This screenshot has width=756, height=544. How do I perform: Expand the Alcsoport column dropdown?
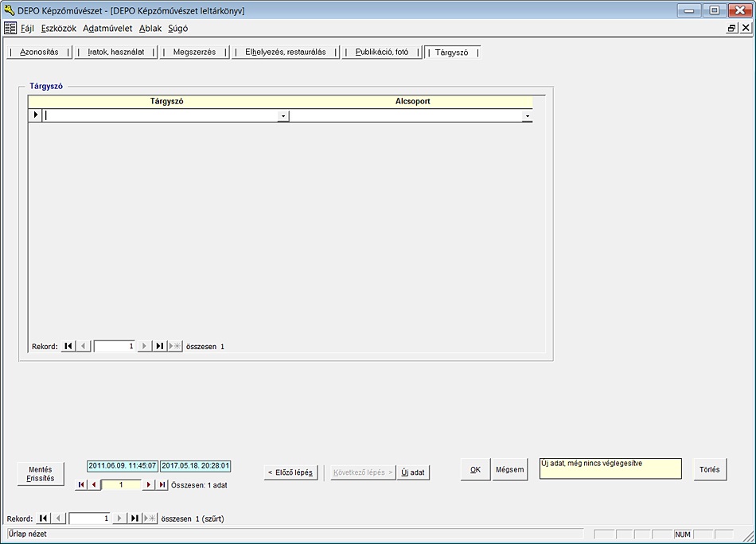[x=527, y=116]
